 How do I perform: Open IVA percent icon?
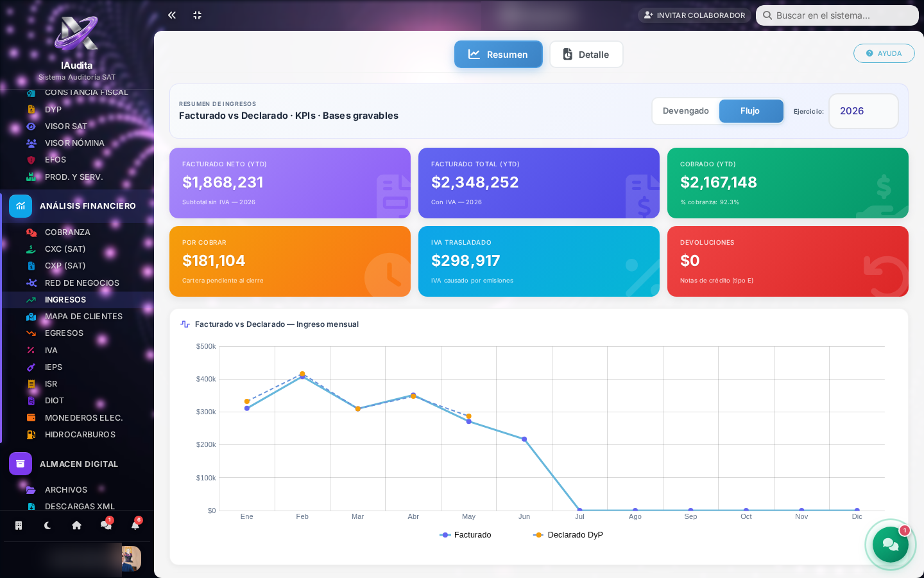(31, 350)
